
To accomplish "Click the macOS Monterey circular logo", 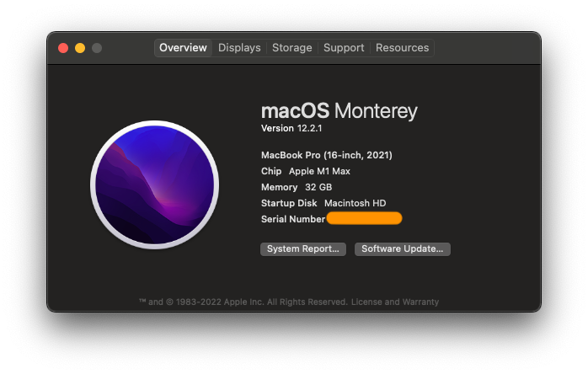I will coord(154,184).
